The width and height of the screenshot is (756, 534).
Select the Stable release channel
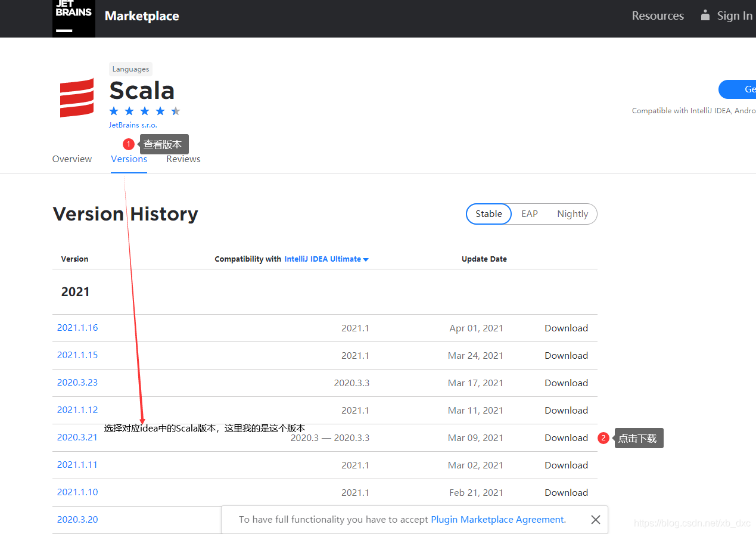(489, 214)
